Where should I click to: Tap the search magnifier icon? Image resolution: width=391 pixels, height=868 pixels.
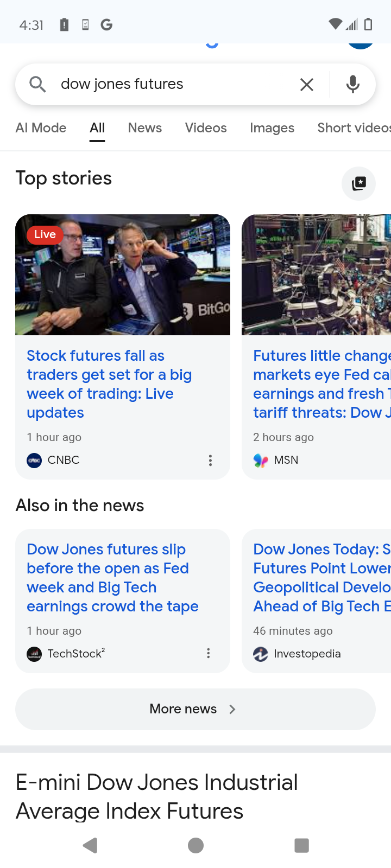(x=37, y=84)
